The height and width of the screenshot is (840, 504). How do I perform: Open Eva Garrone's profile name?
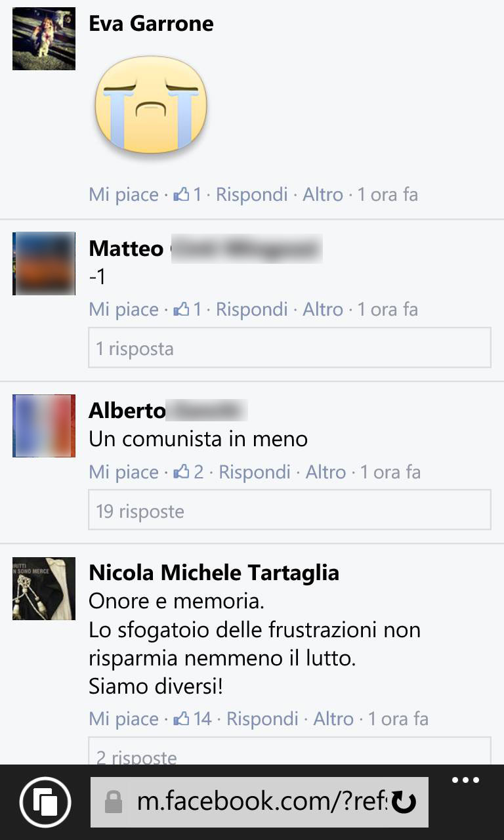[x=151, y=24]
